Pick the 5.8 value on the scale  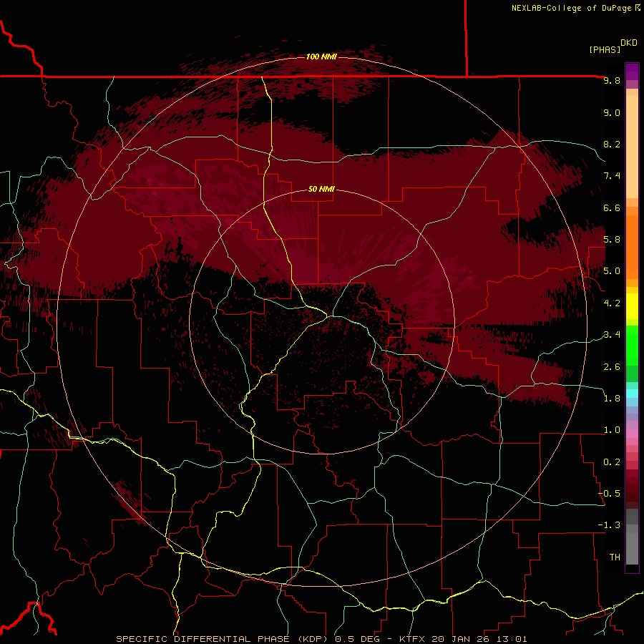(612, 240)
